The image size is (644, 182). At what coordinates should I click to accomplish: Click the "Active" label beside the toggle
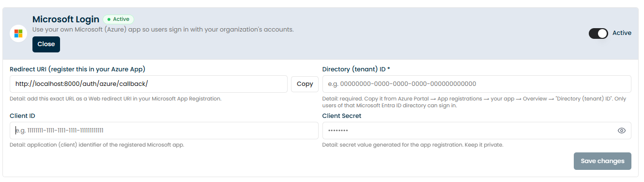pos(622,33)
